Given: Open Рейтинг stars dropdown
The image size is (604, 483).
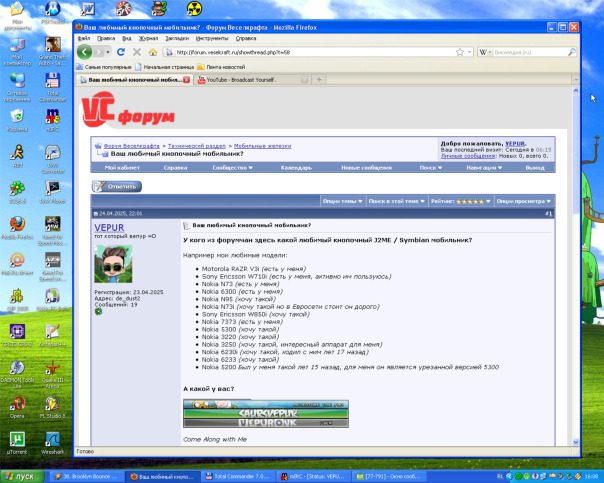Looking at the screenshot, I should [460, 201].
